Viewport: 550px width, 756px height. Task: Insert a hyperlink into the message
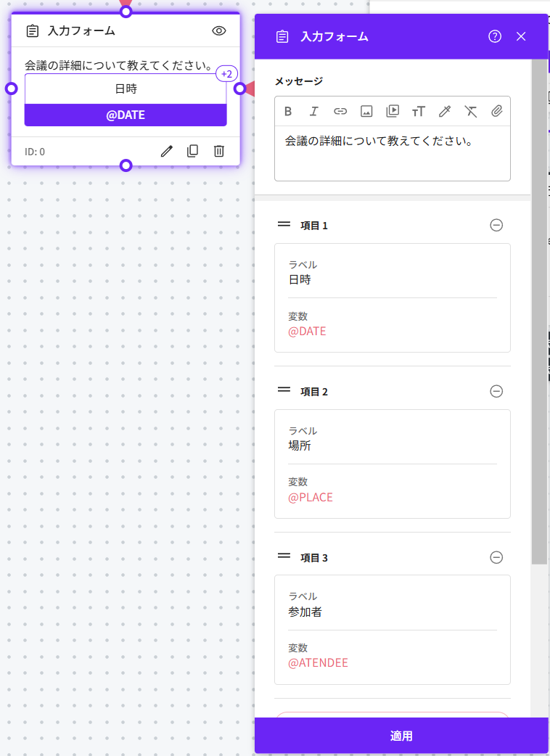point(340,111)
